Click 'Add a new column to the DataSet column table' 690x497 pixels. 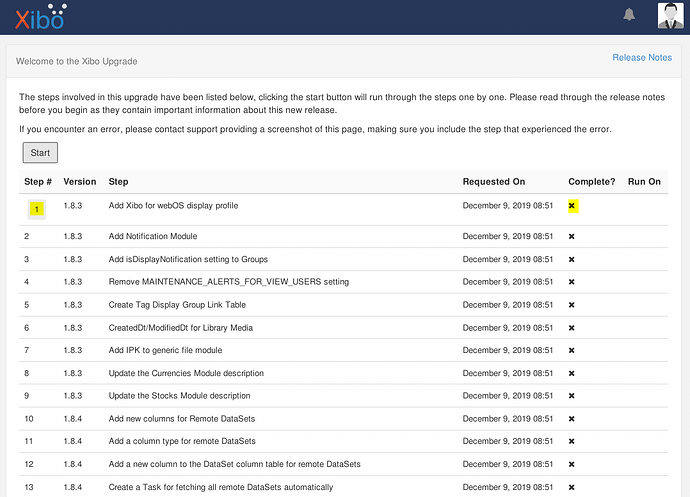click(235, 464)
